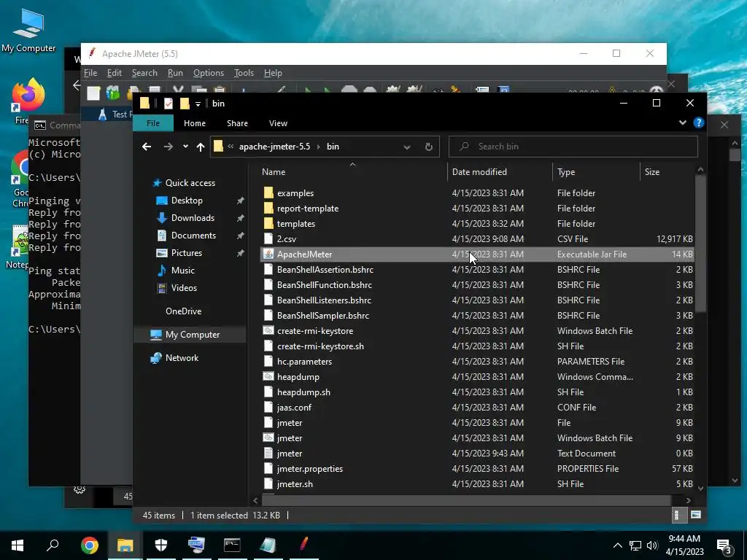Expand the Explorer ribbon
The image size is (747, 560).
tap(683, 122)
